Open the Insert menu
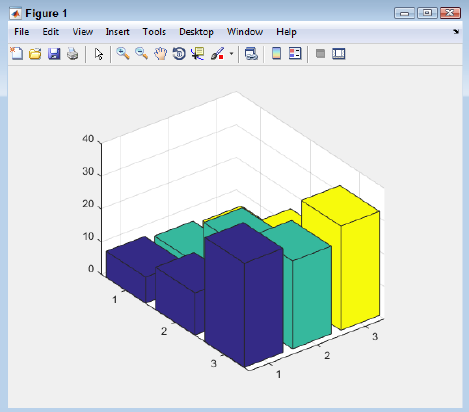469x412 pixels. click(x=117, y=32)
